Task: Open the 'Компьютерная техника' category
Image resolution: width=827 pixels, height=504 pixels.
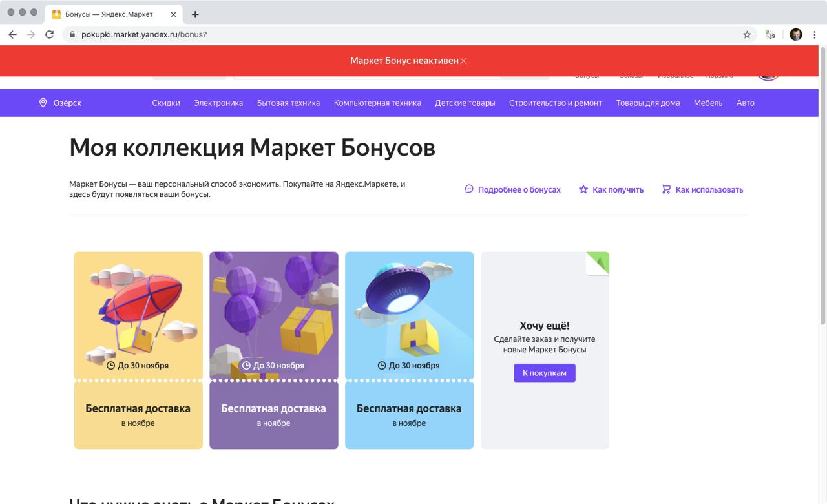Action: click(x=377, y=103)
